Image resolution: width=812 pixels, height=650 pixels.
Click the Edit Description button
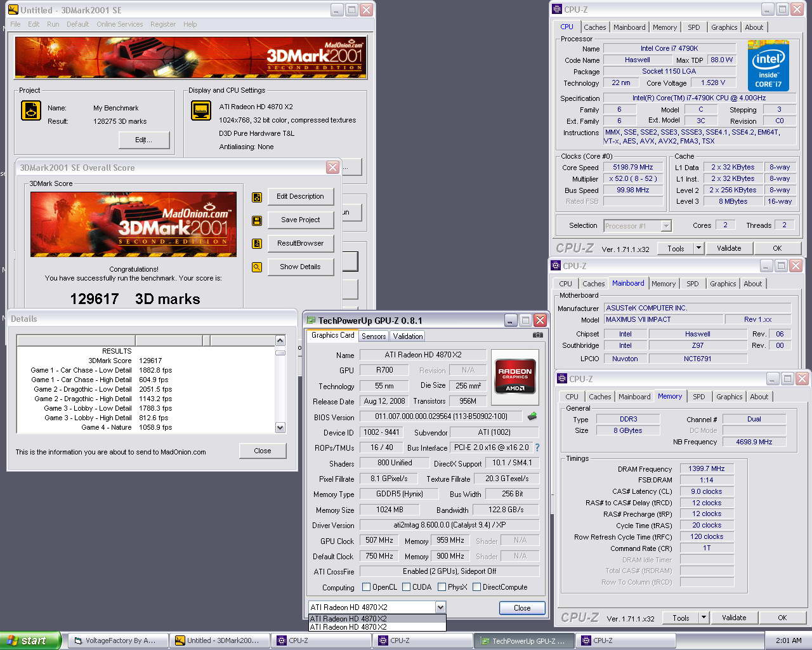click(300, 196)
